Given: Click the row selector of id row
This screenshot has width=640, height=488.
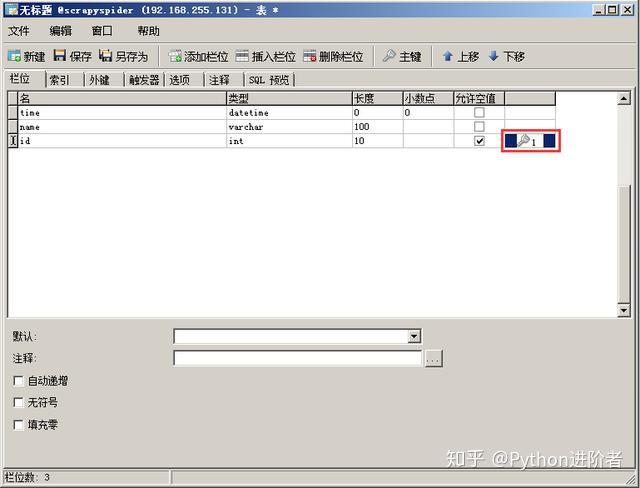Looking at the screenshot, I should (13, 141).
